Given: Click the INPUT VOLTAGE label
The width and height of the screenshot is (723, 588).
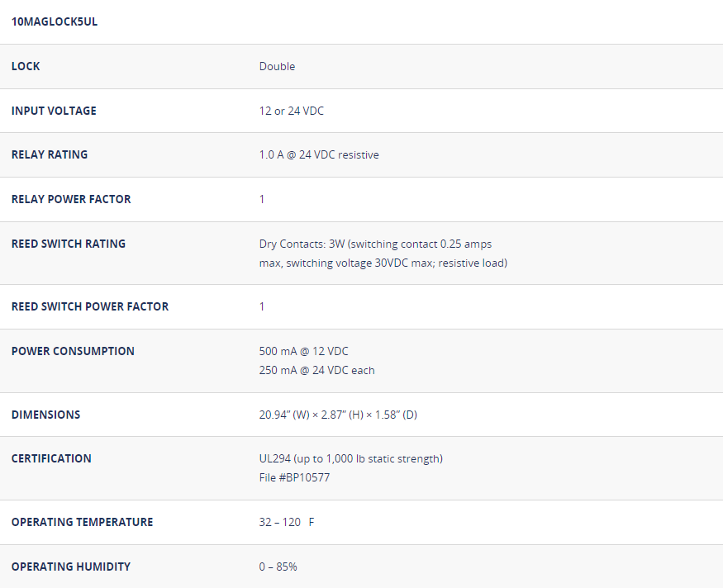Looking at the screenshot, I should tap(54, 111).
